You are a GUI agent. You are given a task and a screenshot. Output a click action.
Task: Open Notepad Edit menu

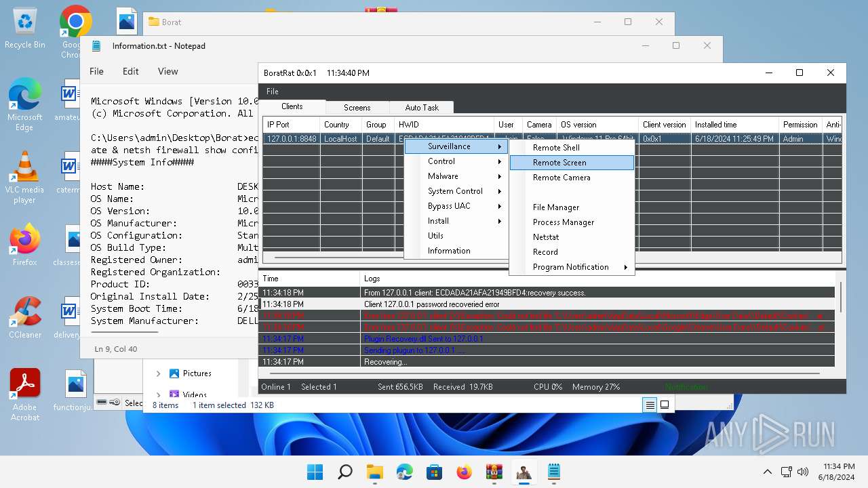[131, 71]
